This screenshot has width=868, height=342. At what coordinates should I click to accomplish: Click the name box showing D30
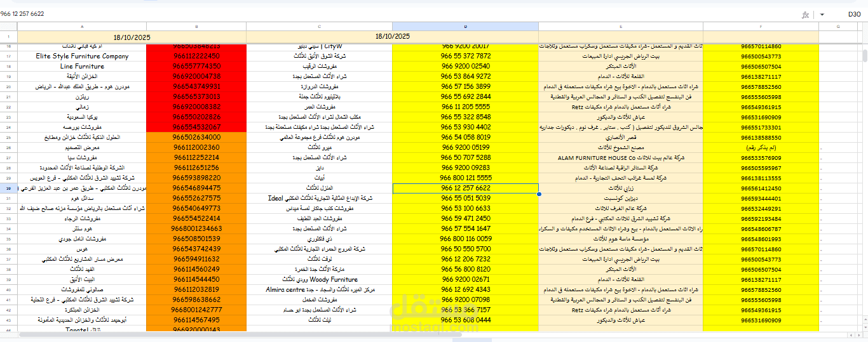[x=854, y=14]
